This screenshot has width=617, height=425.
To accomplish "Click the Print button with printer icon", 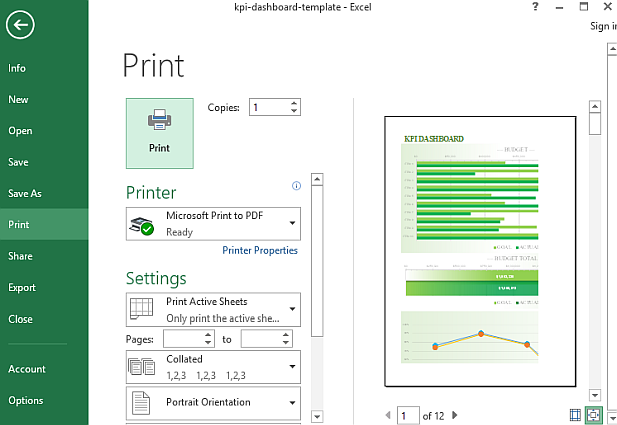I will (160, 133).
